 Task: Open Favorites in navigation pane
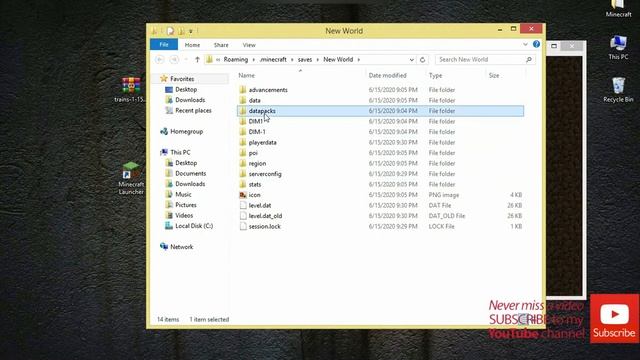coord(182,79)
